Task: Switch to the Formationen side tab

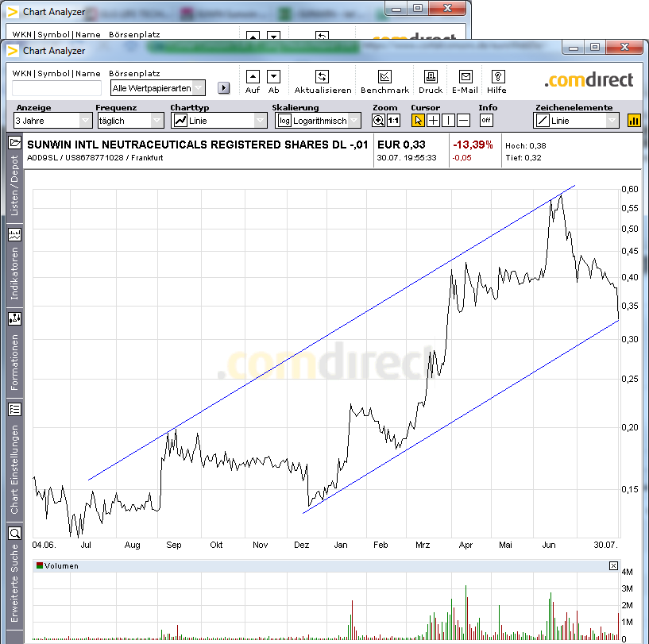Action: click(x=14, y=362)
